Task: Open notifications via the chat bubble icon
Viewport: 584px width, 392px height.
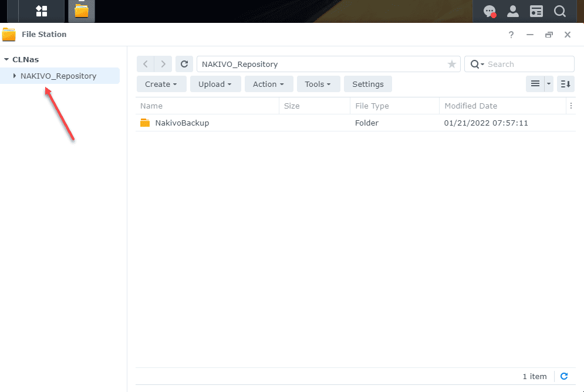Action: pos(489,11)
